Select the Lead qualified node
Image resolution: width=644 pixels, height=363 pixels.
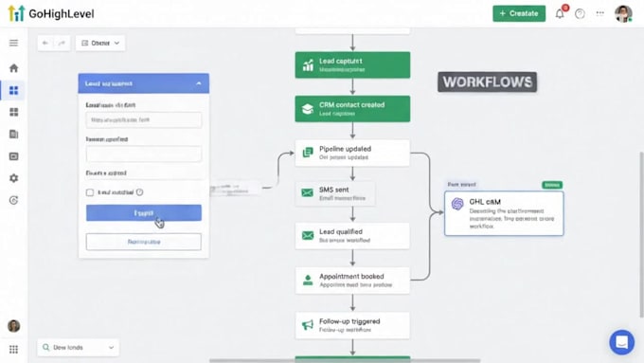click(x=352, y=236)
